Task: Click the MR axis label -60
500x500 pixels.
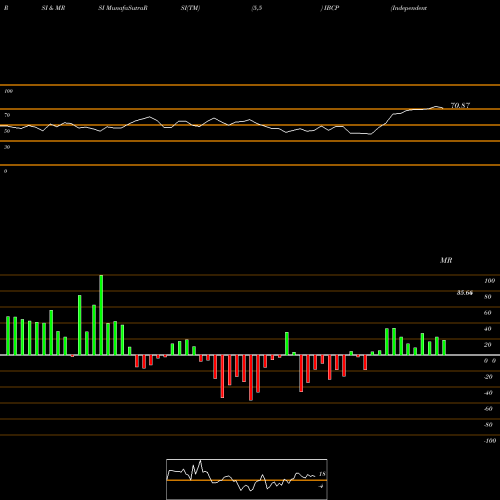Action: tap(488, 409)
